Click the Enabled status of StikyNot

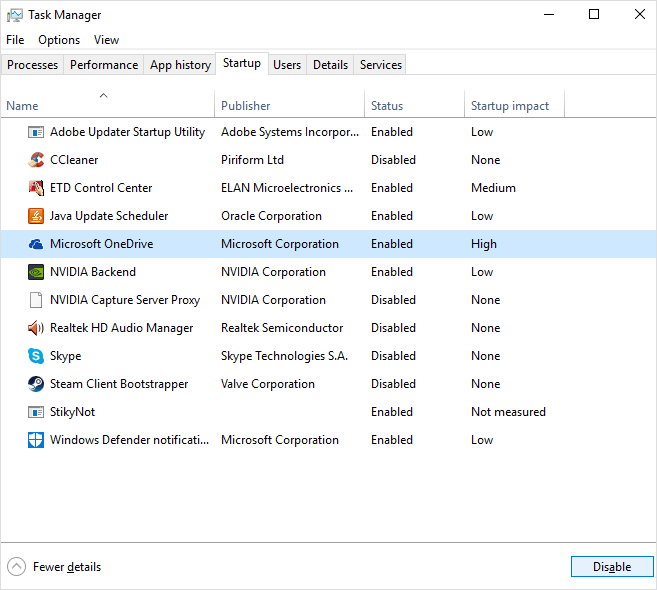[x=392, y=412]
